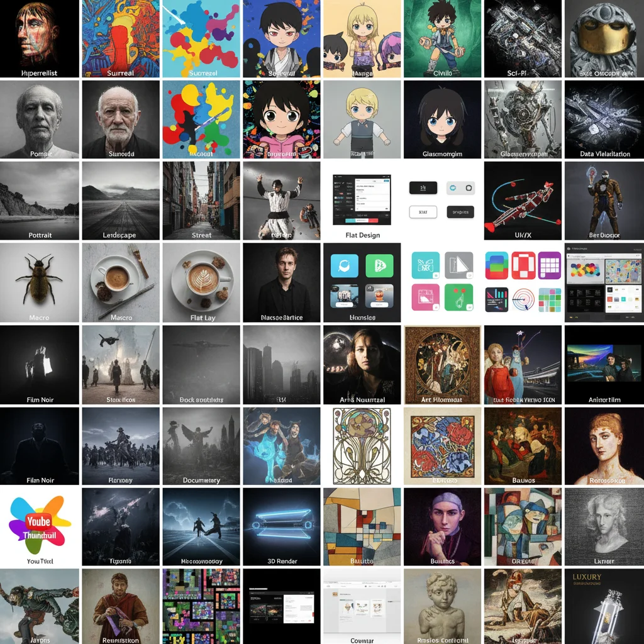Select the purple calendar grid icon
644x644 pixels.
tap(549, 265)
